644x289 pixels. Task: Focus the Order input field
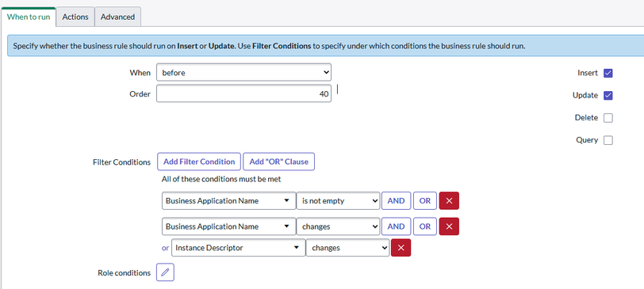click(243, 94)
